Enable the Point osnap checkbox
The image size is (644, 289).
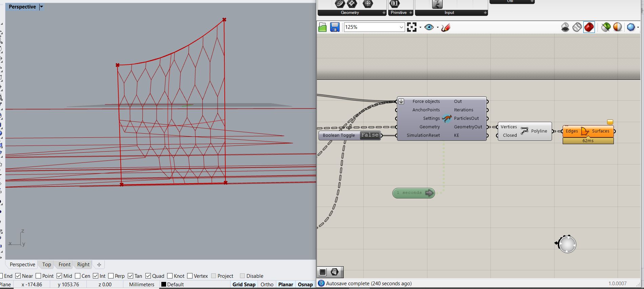click(x=38, y=276)
